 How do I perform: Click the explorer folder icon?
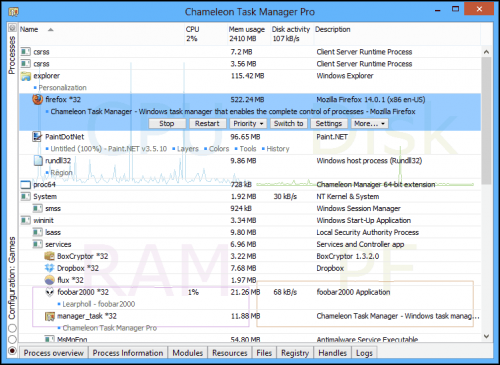(26, 76)
